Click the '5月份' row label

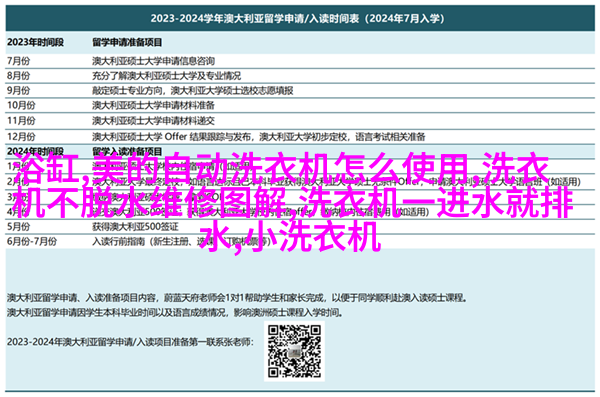point(18,227)
